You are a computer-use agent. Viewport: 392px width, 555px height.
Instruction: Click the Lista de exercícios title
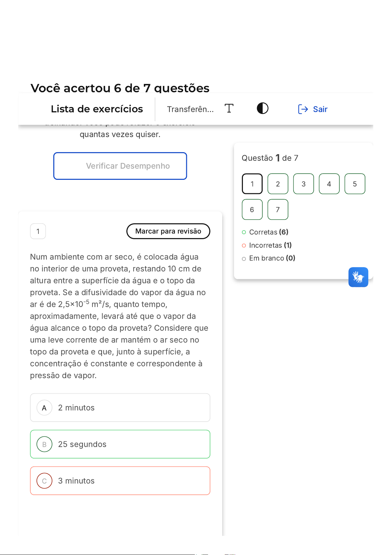(x=97, y=109)
